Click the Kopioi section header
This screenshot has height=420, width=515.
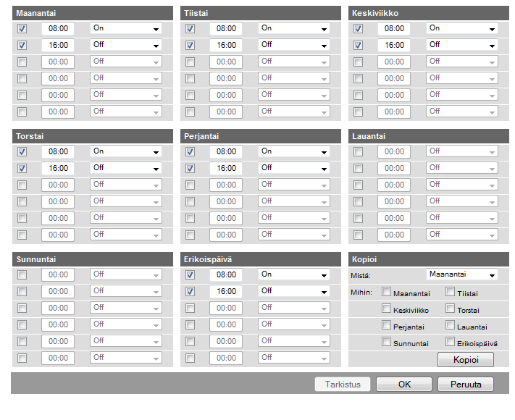(x=429, y=259)
